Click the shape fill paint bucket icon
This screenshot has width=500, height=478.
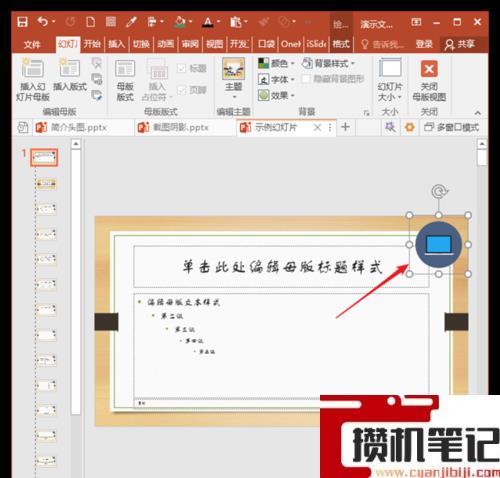click(x=180, y=22)
